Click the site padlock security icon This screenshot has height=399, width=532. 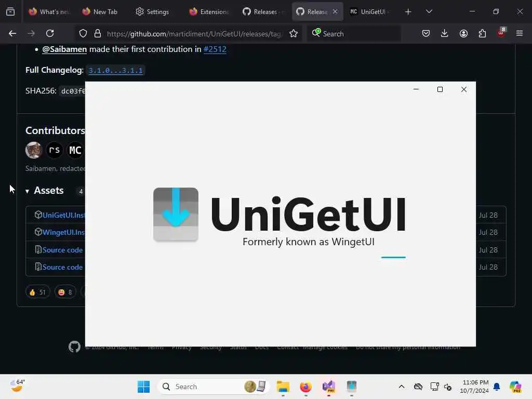98,34
